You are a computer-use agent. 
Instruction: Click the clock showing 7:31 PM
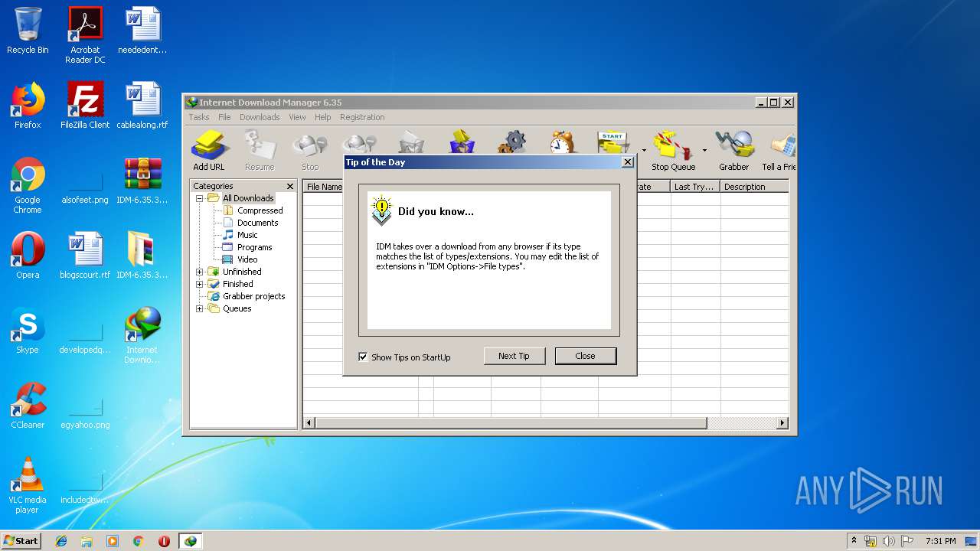coord(940,541)
